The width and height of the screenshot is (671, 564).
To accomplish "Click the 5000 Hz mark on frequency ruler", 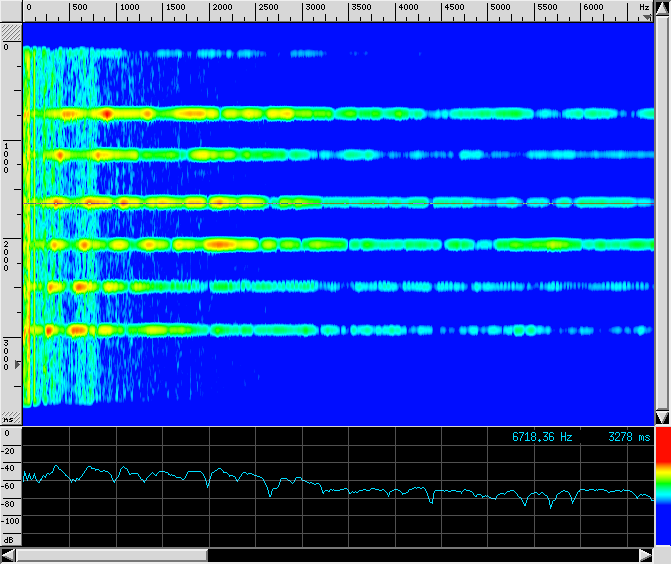I will (501, 8).
